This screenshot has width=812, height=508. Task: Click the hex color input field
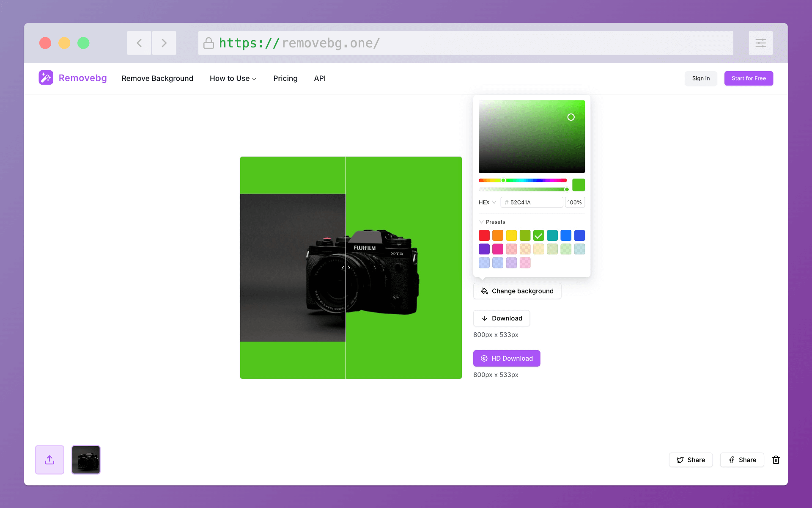point(530,202)
